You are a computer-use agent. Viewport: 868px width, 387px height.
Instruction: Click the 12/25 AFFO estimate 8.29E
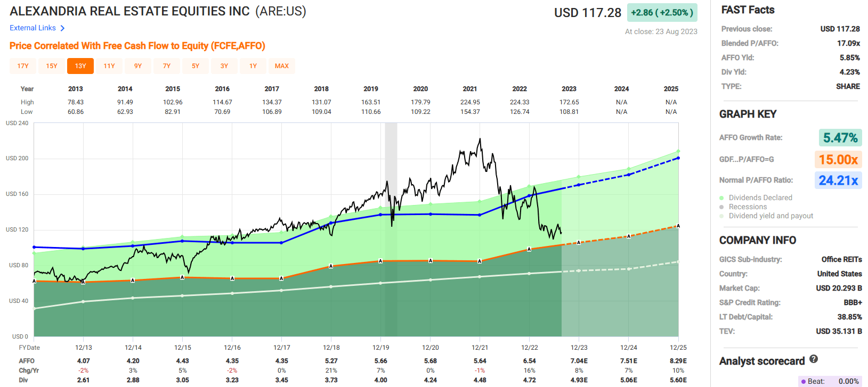click(678, 361)
